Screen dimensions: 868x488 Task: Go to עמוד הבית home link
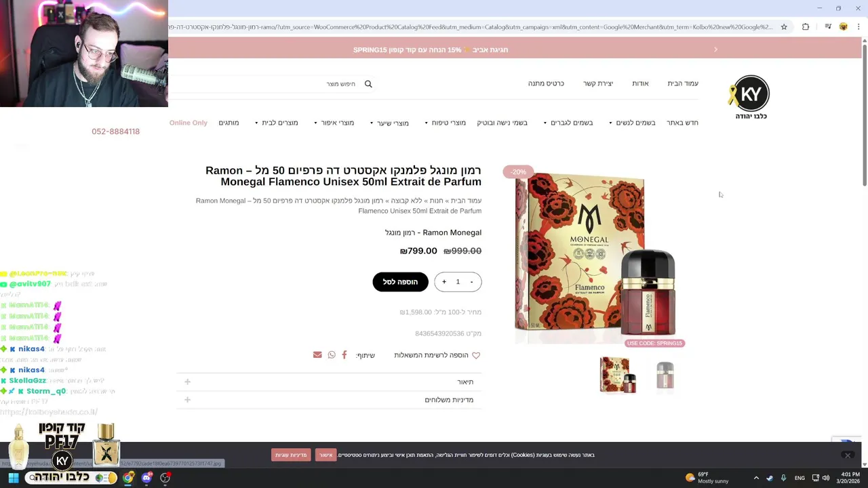[x=683, y=83]
